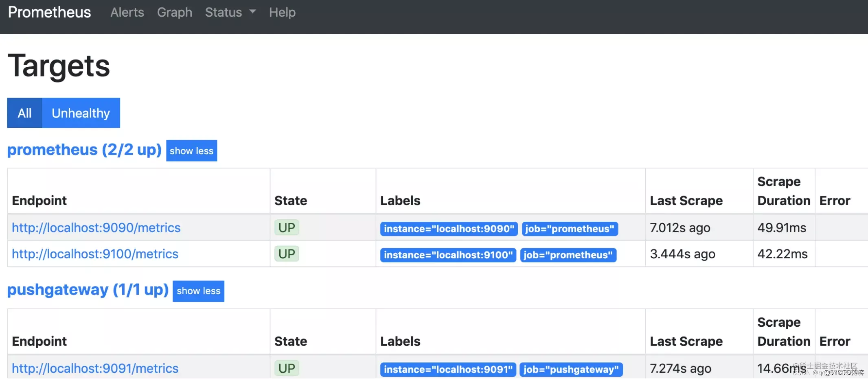
Task: Click State column header in prometheus table
Action: 291,201
